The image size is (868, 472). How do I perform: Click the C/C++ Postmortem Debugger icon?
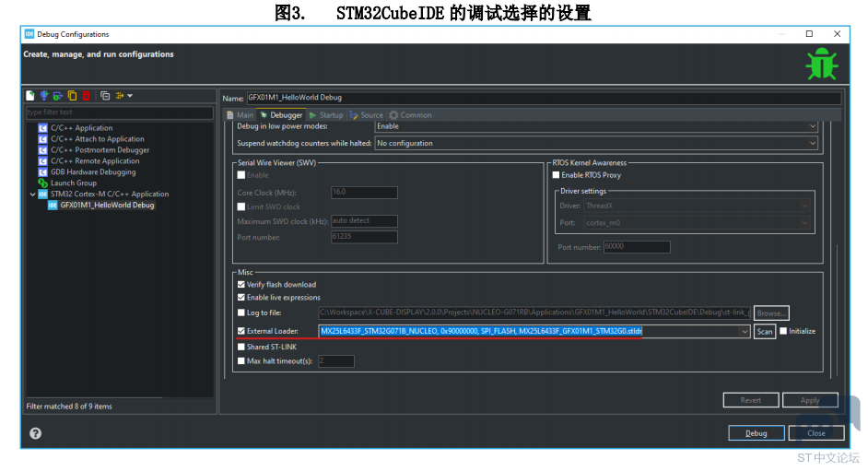click(x=42, y=150)
